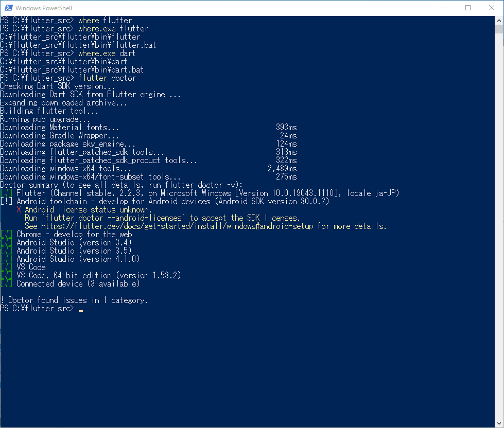Click the empty scrollbar track area
504x428 pixels.
[x=499, y=225]
